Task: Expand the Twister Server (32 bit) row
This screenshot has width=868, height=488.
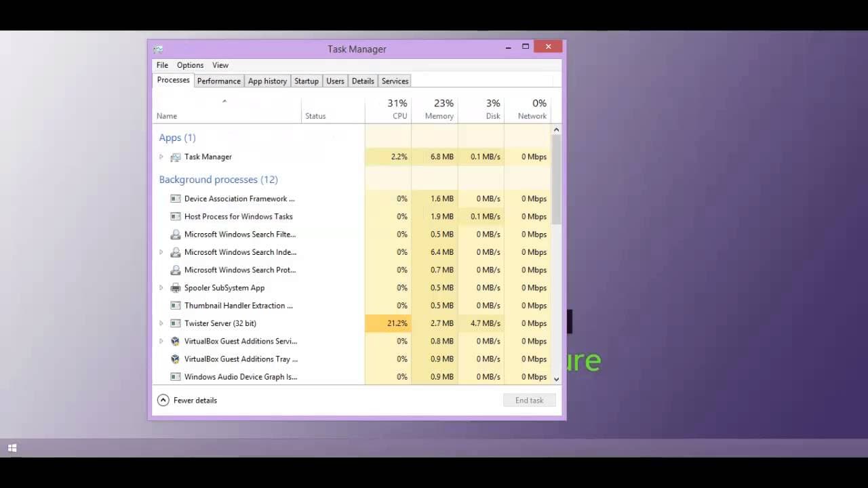Action: point(161,323)
